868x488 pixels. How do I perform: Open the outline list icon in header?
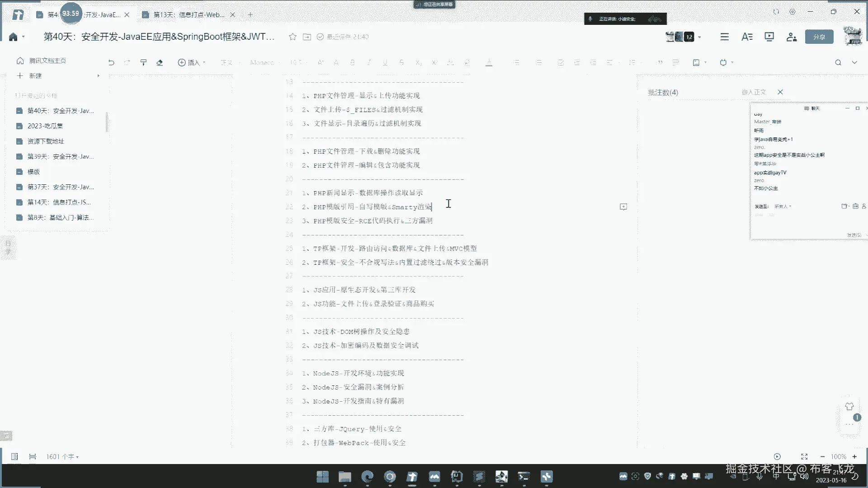tap(724, 37)
